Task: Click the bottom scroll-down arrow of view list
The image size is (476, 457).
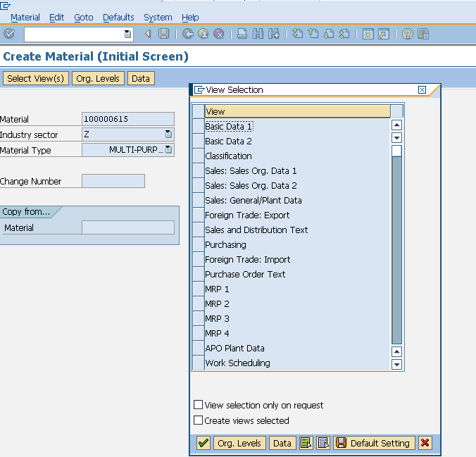Action: (x=396, y=364)
